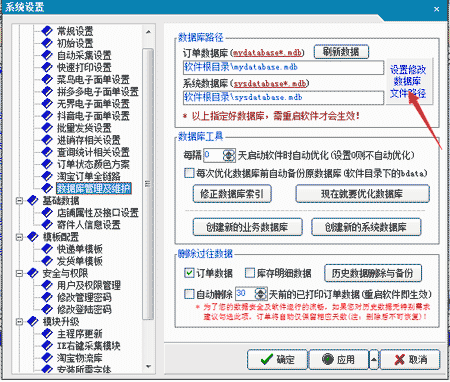Image resolution: width=450 pixels, height=382 pixels.
Task: Click the tree scrollbar up arrow
Action: (x=148, y=32)
